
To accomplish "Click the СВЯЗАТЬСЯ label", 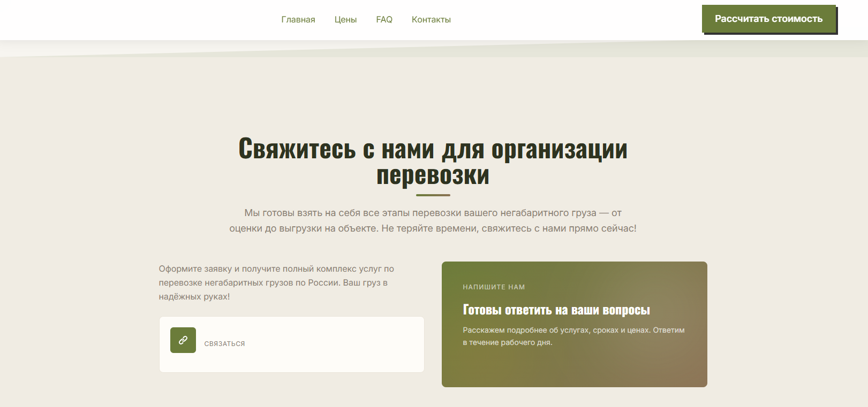I will (x=224, y=344).
